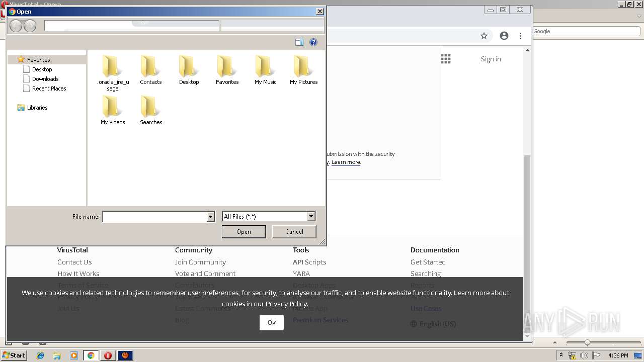Open the My Pictures folder
Screen dimensions: 644x362
(304, 70)
